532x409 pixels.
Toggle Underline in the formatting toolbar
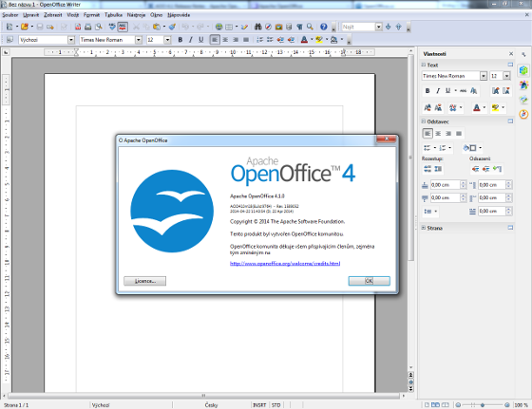200,40
